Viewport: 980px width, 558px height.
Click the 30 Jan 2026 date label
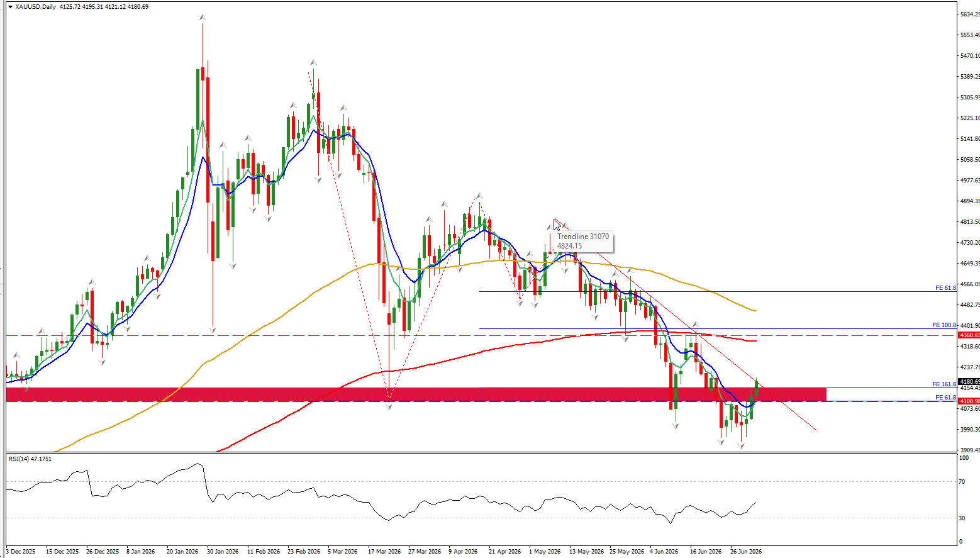223,552
